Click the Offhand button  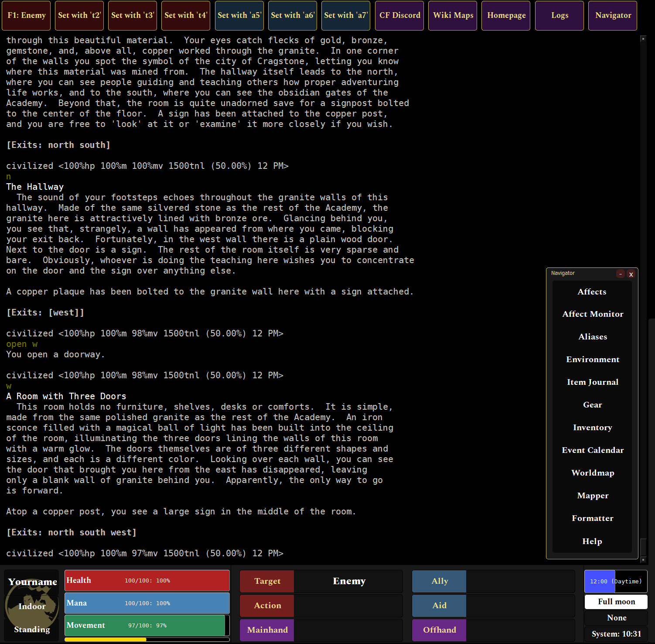(x=439, y=630)
